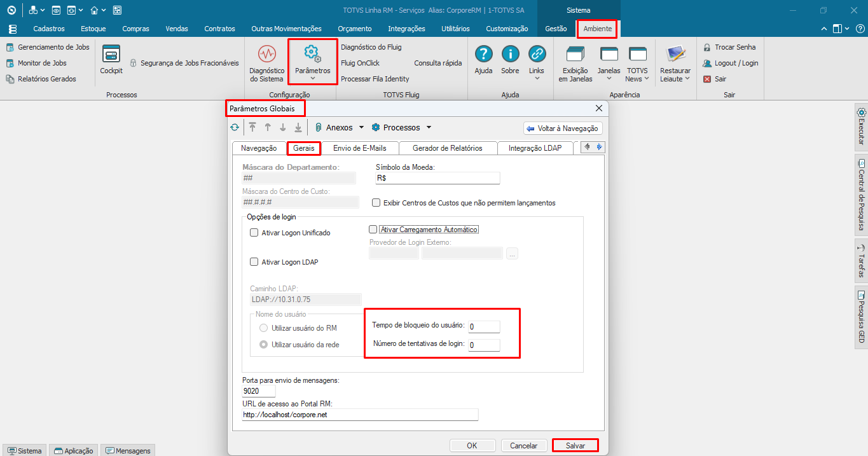
Task: Run Diagnóstico do Sistema
Action: [x=266, y=63]
